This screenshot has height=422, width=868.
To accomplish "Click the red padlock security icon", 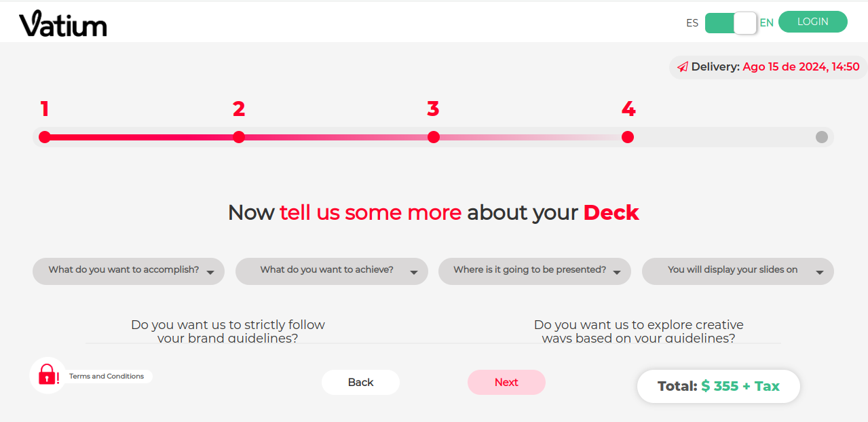I will [48, 375].
